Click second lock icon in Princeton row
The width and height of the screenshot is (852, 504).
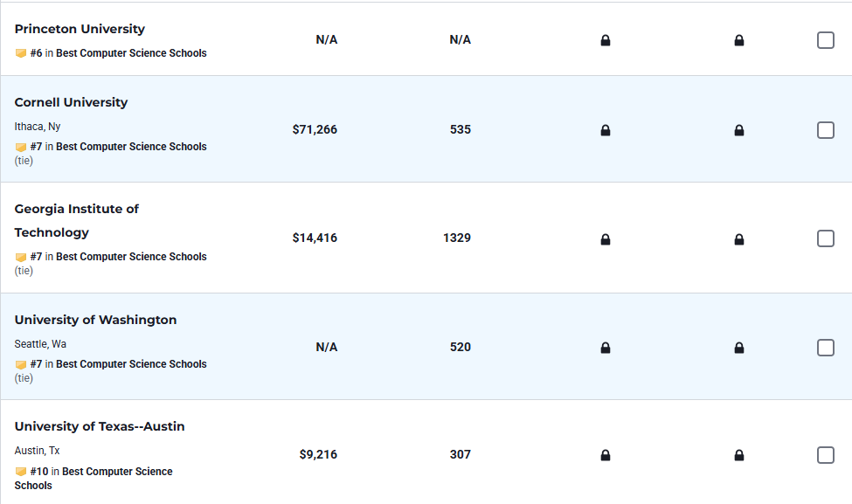[739, 40]
